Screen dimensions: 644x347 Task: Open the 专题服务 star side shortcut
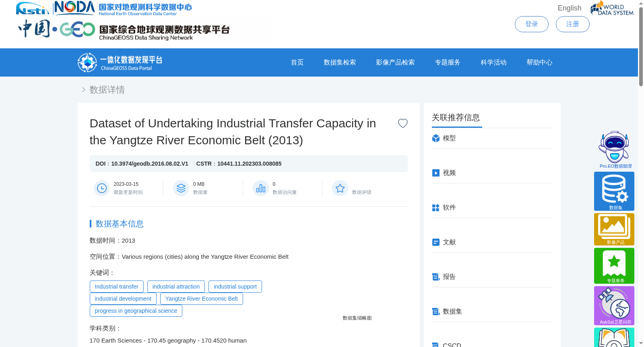pos(614,266)
